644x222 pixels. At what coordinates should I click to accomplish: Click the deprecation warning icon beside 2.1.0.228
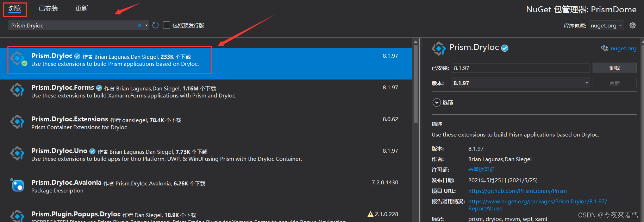point(370,214)
